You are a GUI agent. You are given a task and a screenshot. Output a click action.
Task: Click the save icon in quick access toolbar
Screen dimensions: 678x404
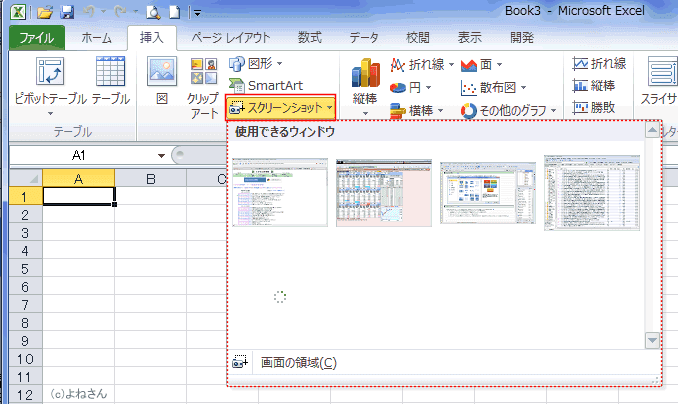tap(68, 12)
